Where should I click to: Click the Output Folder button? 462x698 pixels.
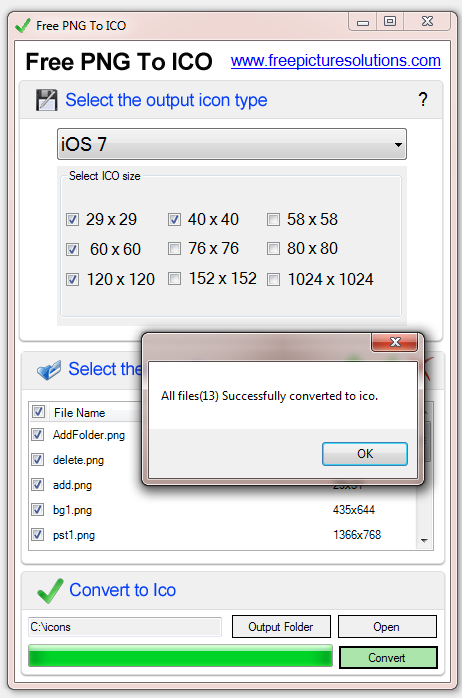coord(281,627)
